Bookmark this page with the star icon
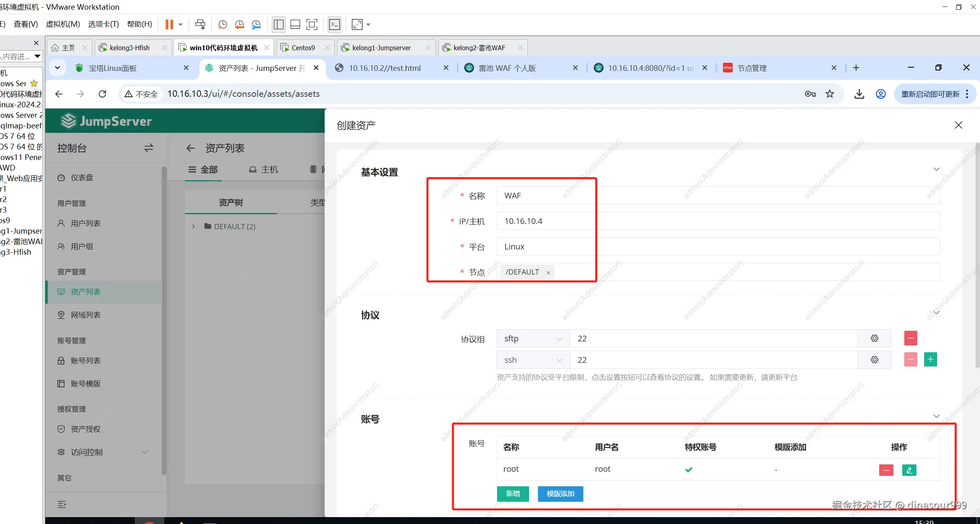The height and width of the screenshot is (524, 980). (830, 94)
